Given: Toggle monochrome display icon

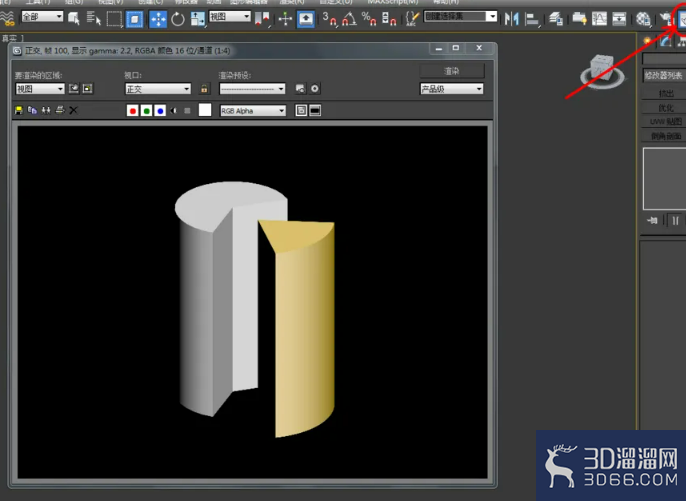Looking at the screenshot, I should click(187, 111).
